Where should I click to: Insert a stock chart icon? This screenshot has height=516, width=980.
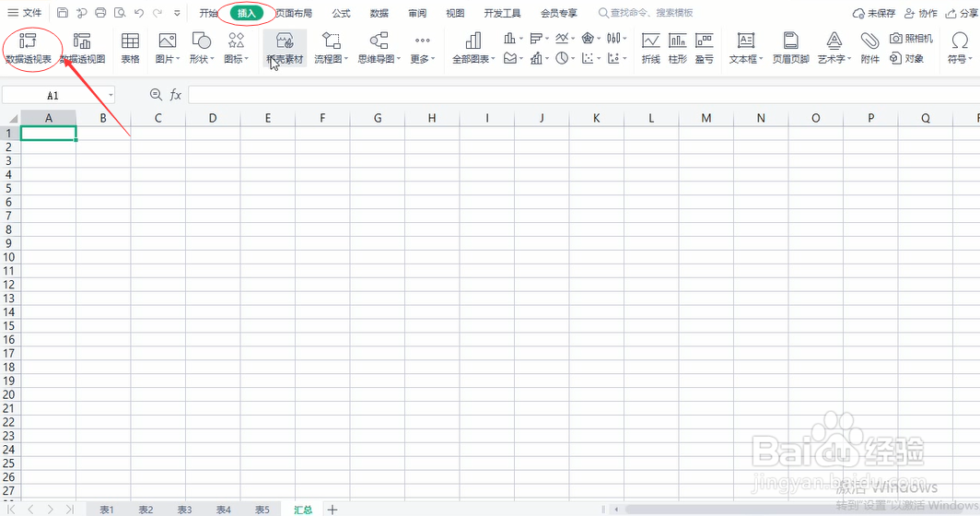[x=616, y=39]
